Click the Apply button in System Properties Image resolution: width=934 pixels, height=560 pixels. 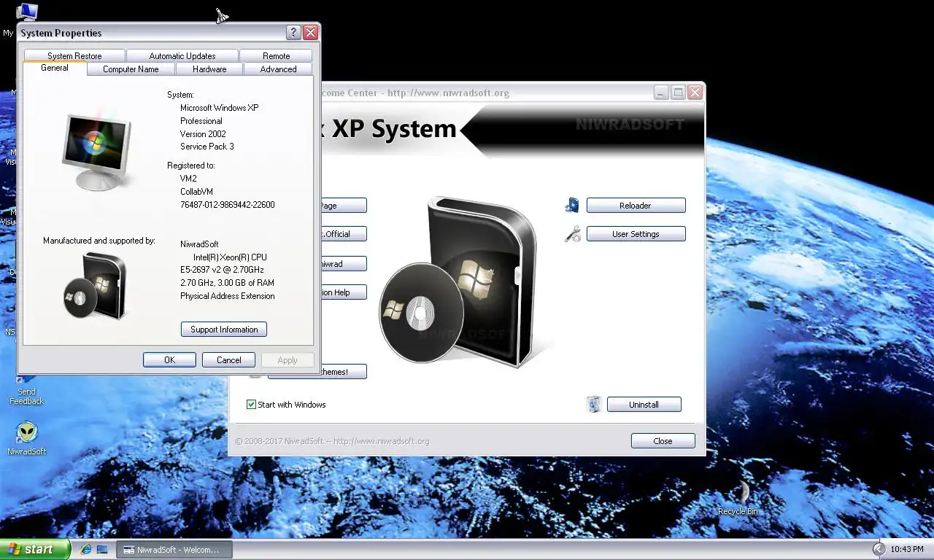pos(287,360)
